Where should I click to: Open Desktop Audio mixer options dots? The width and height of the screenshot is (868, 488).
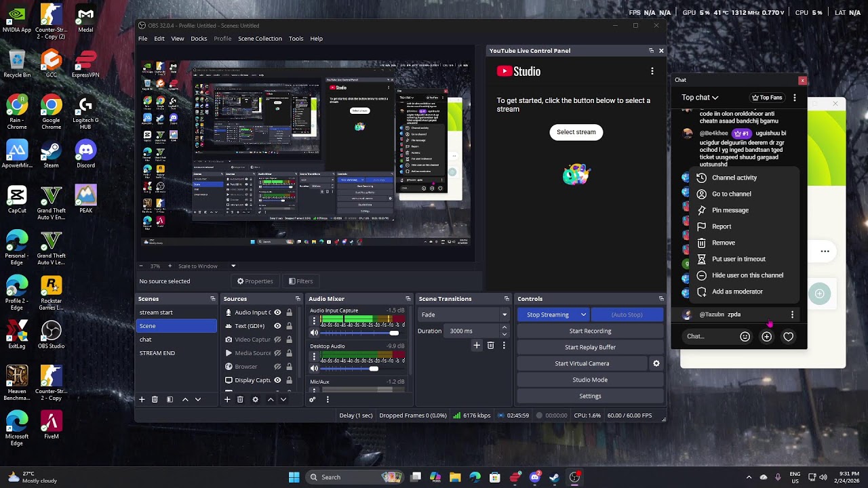tap(314, 356)
